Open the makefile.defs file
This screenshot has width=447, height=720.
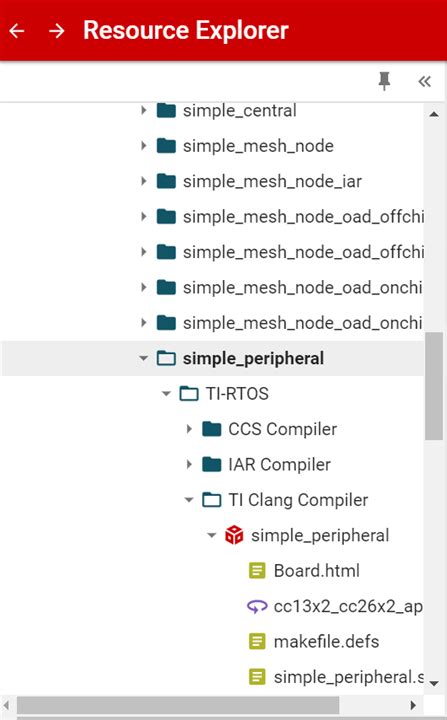point(326,641)
